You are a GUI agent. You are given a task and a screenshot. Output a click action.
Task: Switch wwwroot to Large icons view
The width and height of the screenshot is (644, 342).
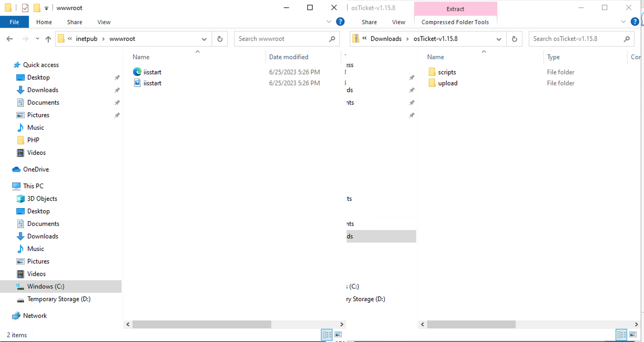pyautogui.click(x=338, y=334)
